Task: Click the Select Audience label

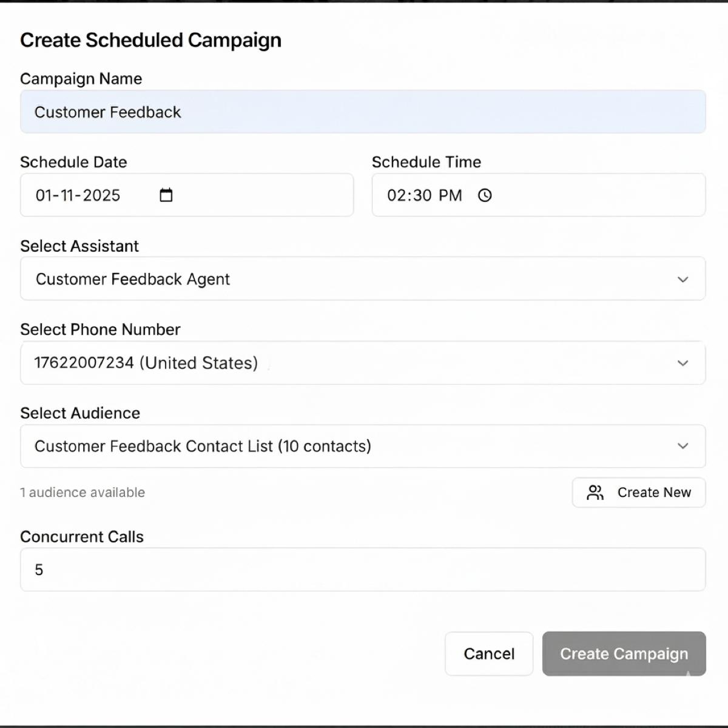Action: [80, 413]
